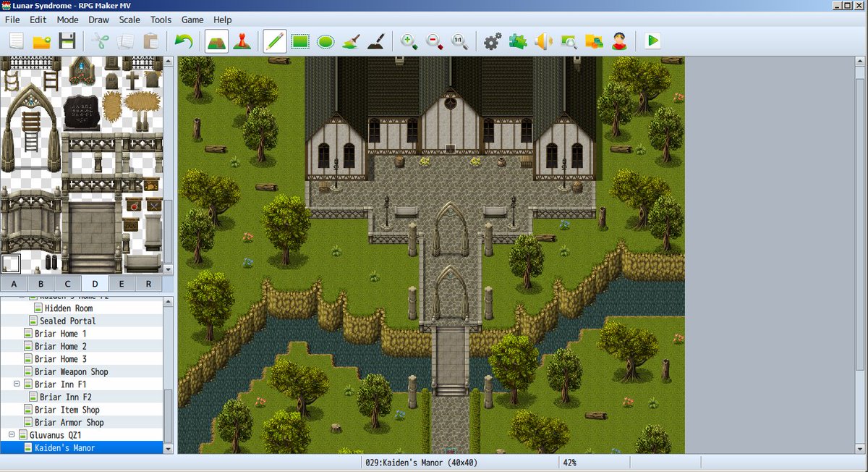
Task: Select the Shadow Pen tool
Action: coord(375,41)
